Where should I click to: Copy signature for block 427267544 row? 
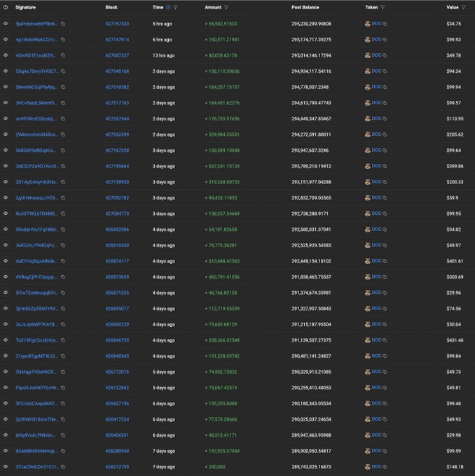(63, 119)
